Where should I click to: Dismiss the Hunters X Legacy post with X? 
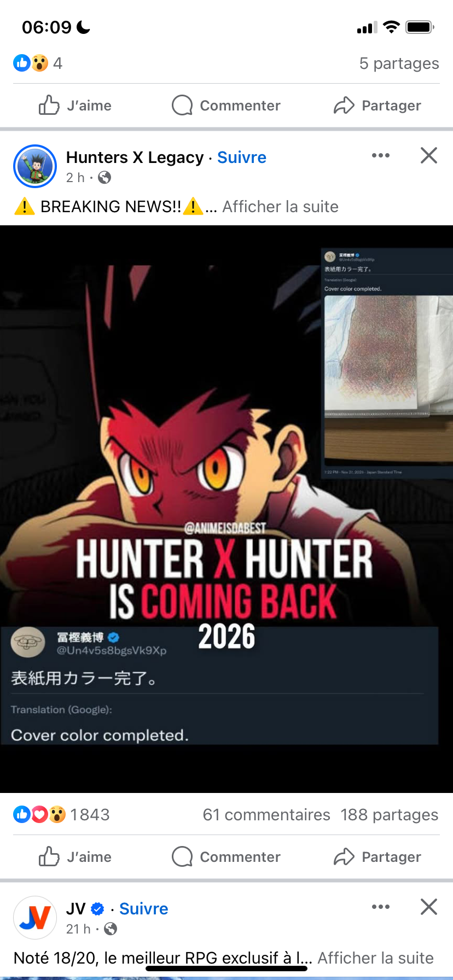pos(429,155)
